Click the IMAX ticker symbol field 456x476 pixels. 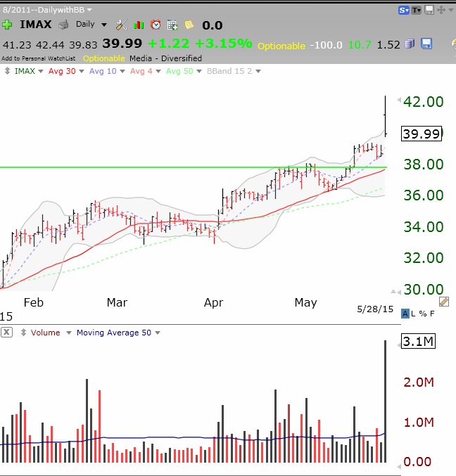(34, 25)
